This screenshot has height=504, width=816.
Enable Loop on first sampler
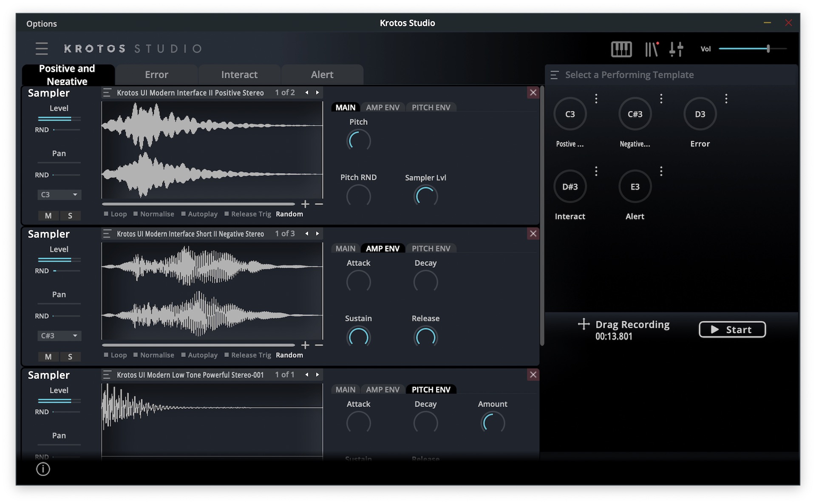(107, 214)
